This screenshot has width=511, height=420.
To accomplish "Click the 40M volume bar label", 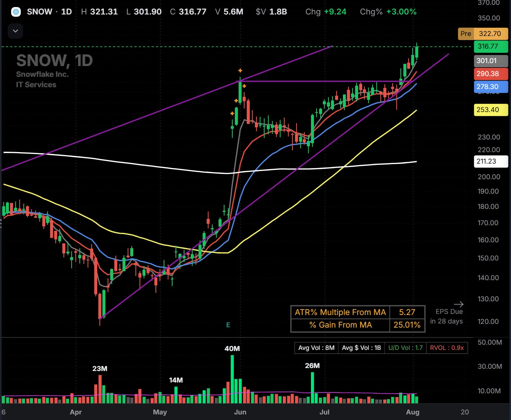I will pyautogui.click(x=232, y=349).
